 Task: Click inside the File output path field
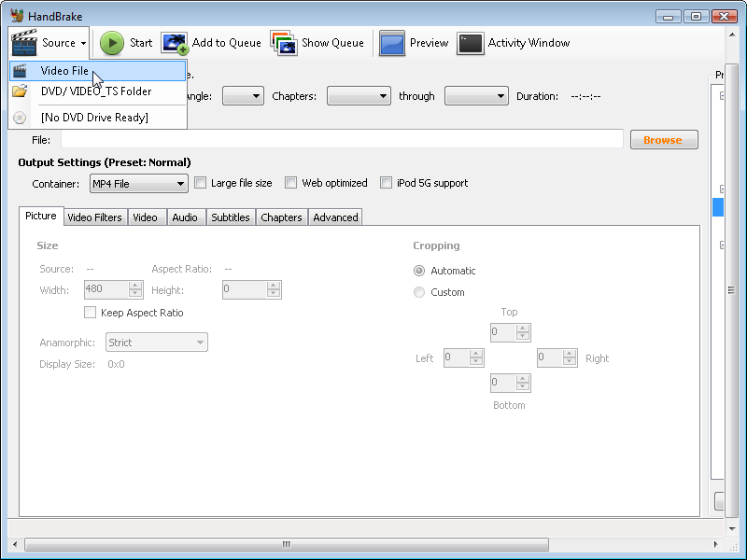pos(336,139)
